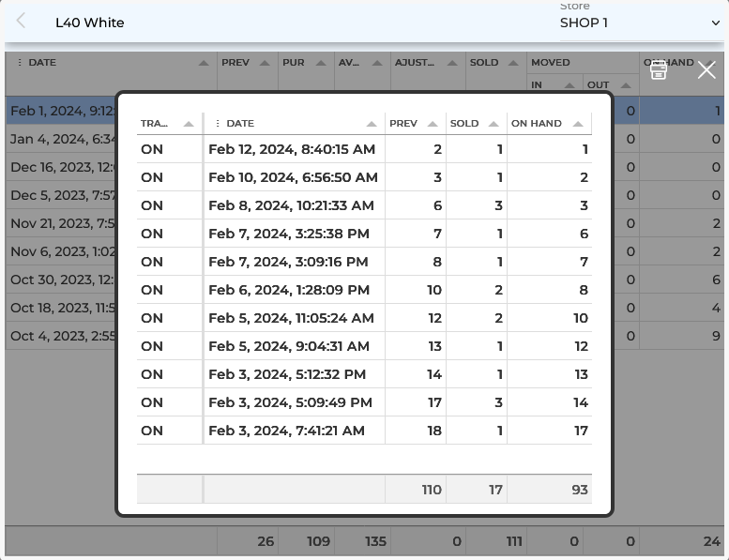Click the Feb 5, 2024, 9:04:31 AM row
The width and height of the screenshot is (729, 560).
click(289, 346)
